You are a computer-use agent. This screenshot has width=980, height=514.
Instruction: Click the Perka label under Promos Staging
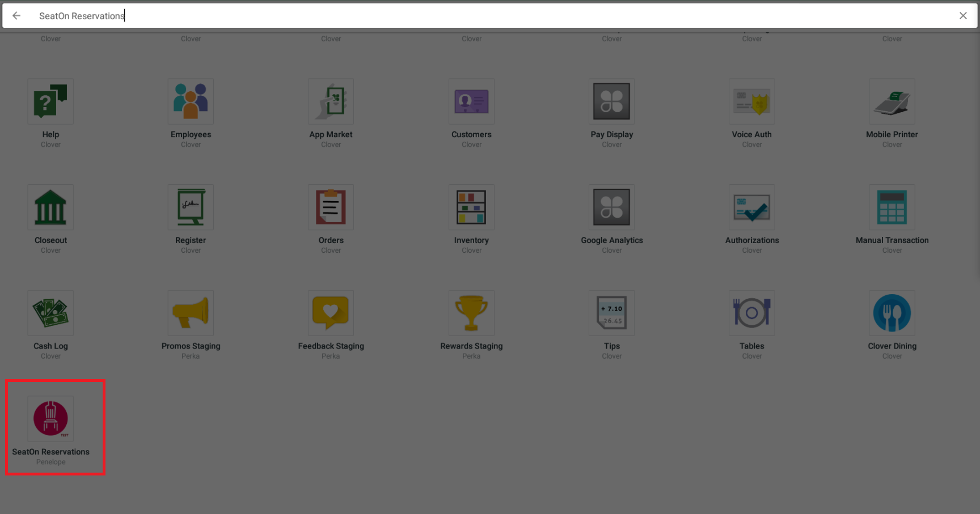coord(191,356)
